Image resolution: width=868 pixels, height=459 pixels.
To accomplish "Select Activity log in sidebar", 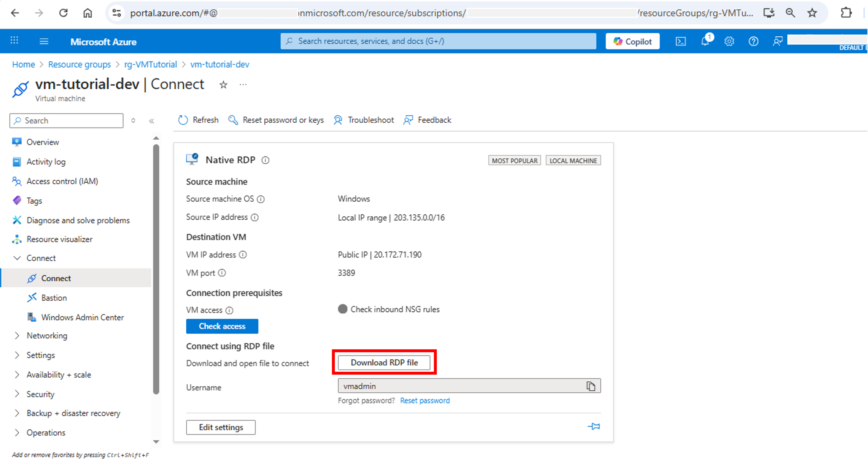I will (46, 162).
